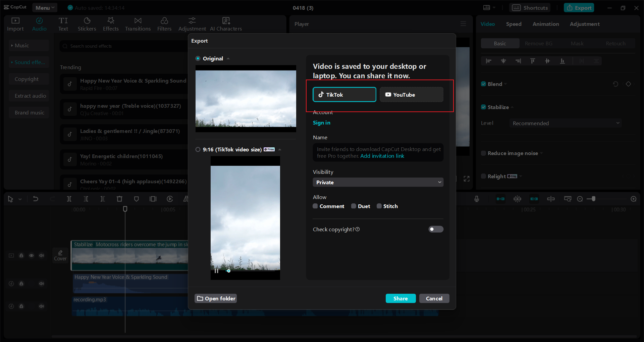Screen dimensions: 644x342
Task: Open the Stabilize Level Recommended dropdown
Action: tap(566, 123)
